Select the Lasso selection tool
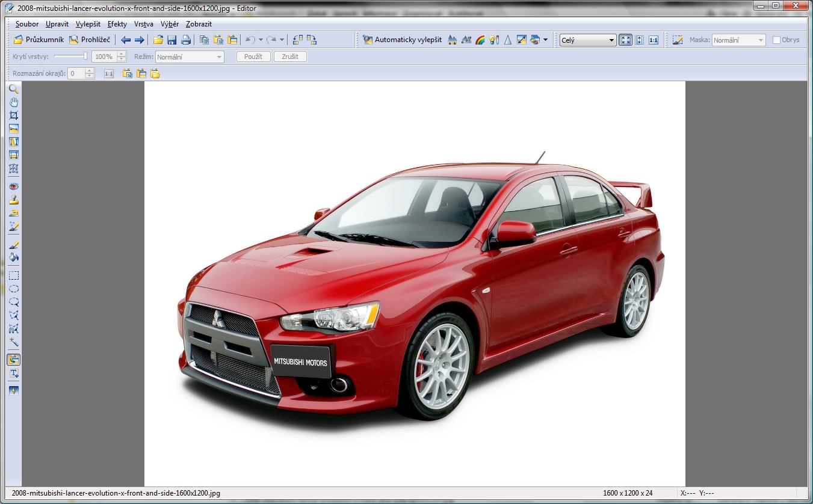813x504 pixels. click(13, 303)
